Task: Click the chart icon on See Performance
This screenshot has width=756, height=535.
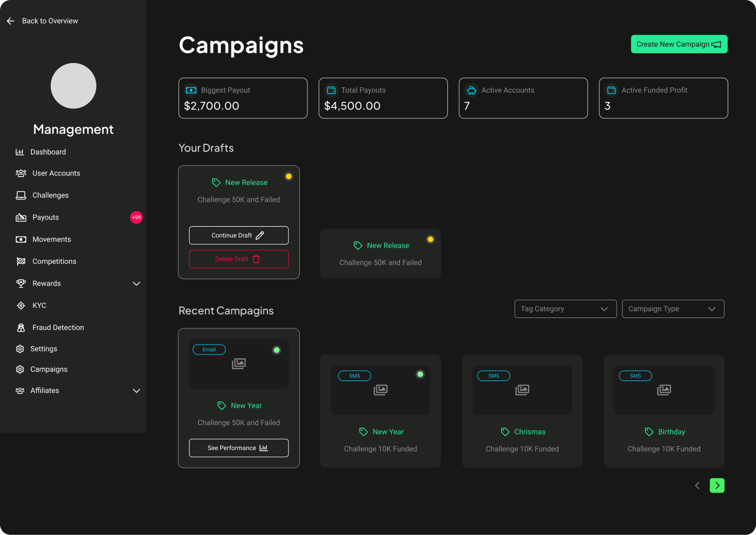Action: (264, 448)
